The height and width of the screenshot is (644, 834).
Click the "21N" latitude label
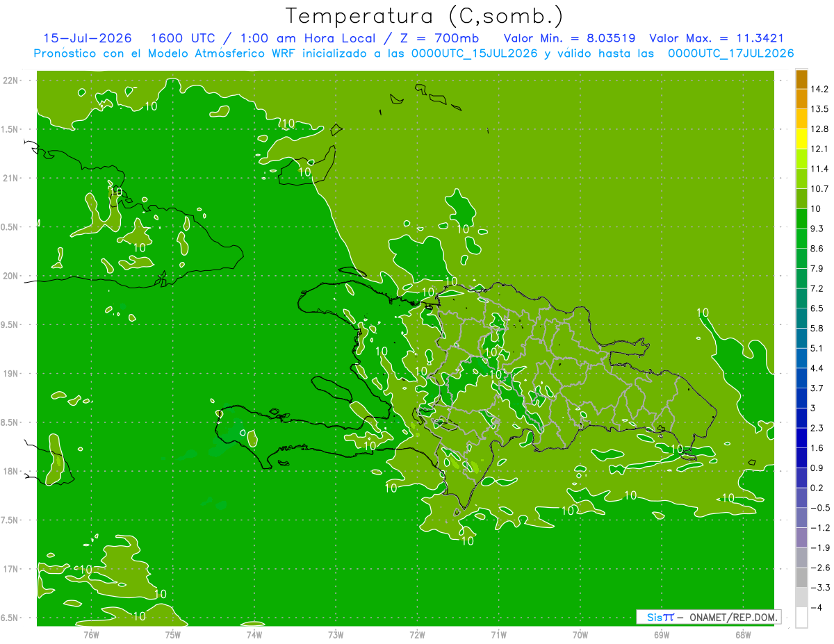tap(11, 178)
